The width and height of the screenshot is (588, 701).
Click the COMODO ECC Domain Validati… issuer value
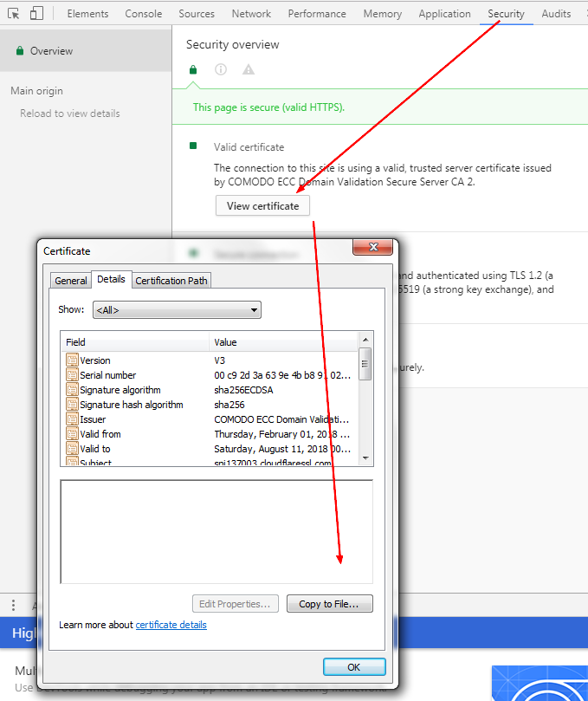(x=282, y=419)
